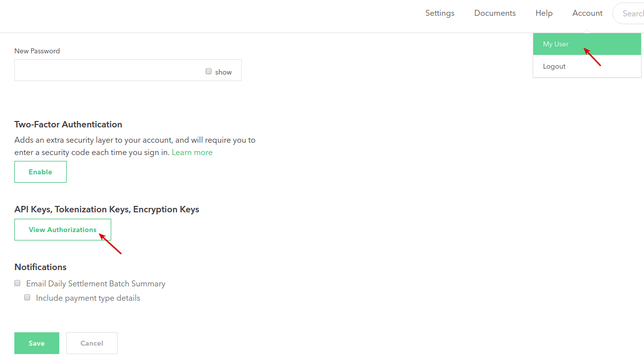Viewport: 644px width, 357px height.
Task: Cancel the user settings changes
Action: (x=92, y=343)
